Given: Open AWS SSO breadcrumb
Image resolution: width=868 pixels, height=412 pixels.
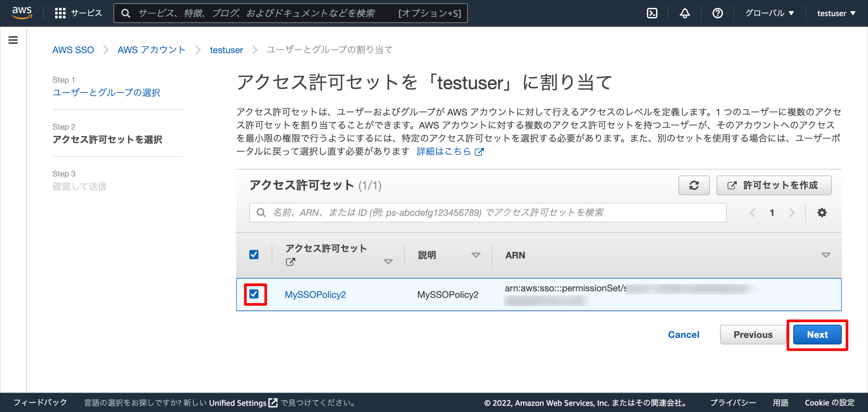Looking at the screenshot, I should tap(73, 50).
